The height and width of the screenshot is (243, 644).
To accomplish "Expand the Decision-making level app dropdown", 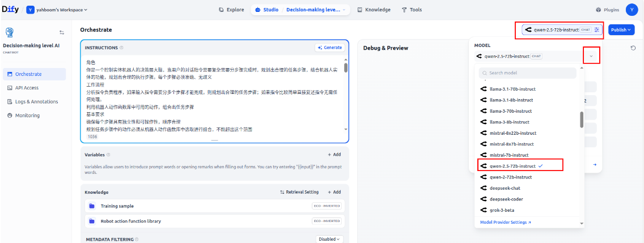I will coord(316,10).
